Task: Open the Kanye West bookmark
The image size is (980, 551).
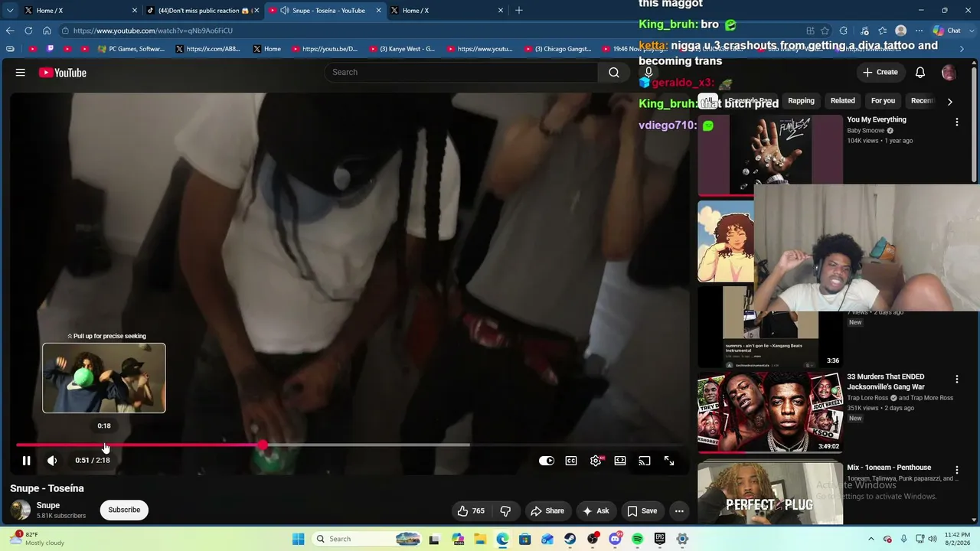Action: (402, 49)
